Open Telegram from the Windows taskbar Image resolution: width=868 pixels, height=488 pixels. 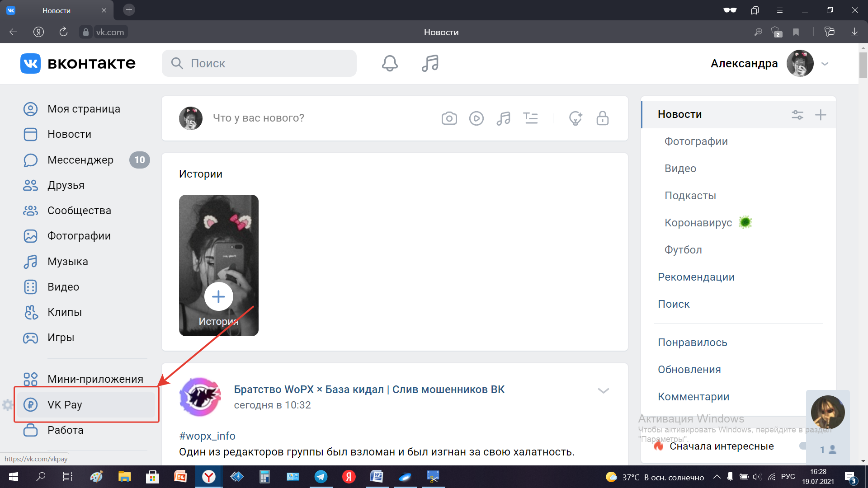tap(321, 477)
